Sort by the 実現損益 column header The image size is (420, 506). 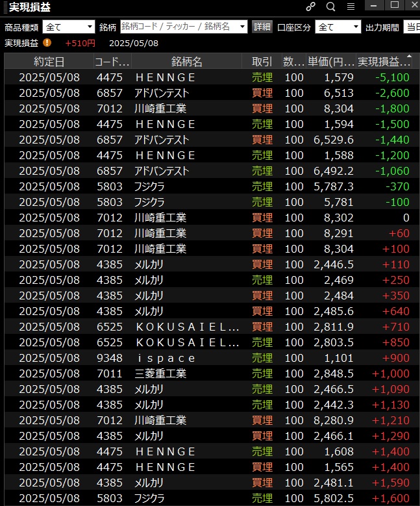click(x=384, y=61)
